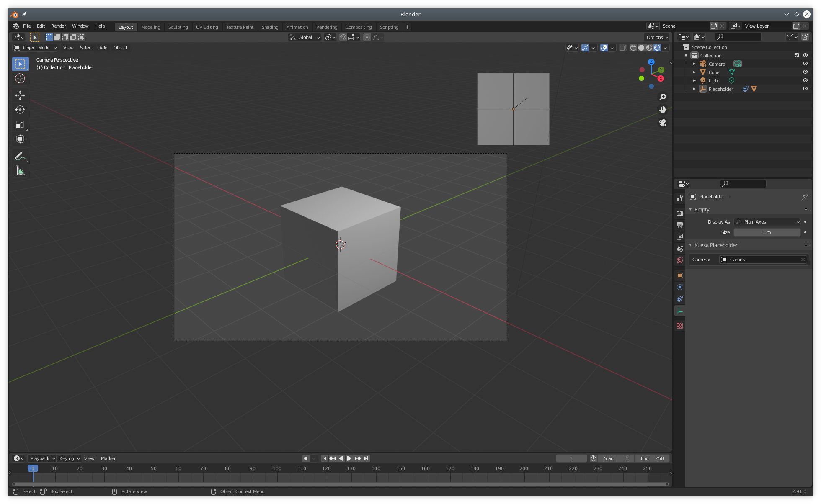Switch to wireframe viewport shading
Image resolution: width=821 pixels, height=504 pixels.
click(633, 48)
